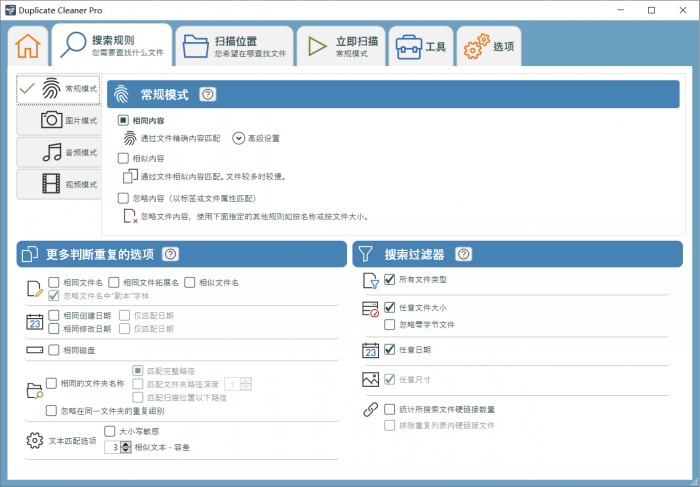Click the 相似文本 tolerance spinner arrows
The height and width of the screenshot is (487, 700).
pyautogui.click(x=126, y=447)
